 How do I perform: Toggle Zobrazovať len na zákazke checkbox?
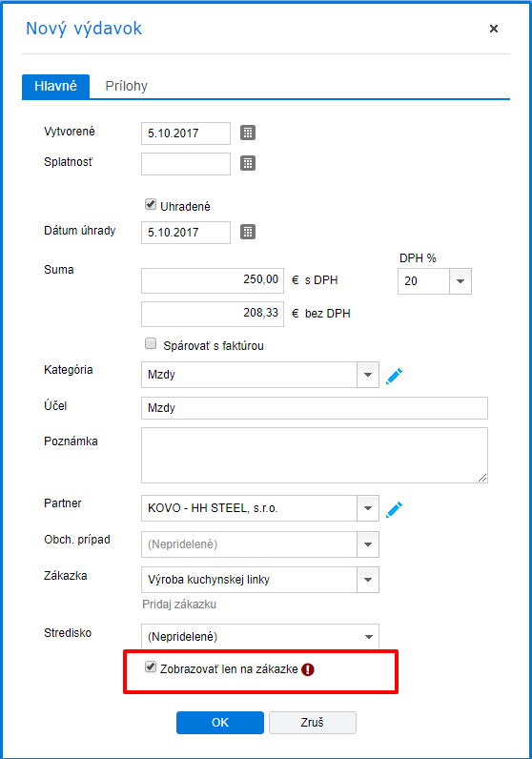151,667
